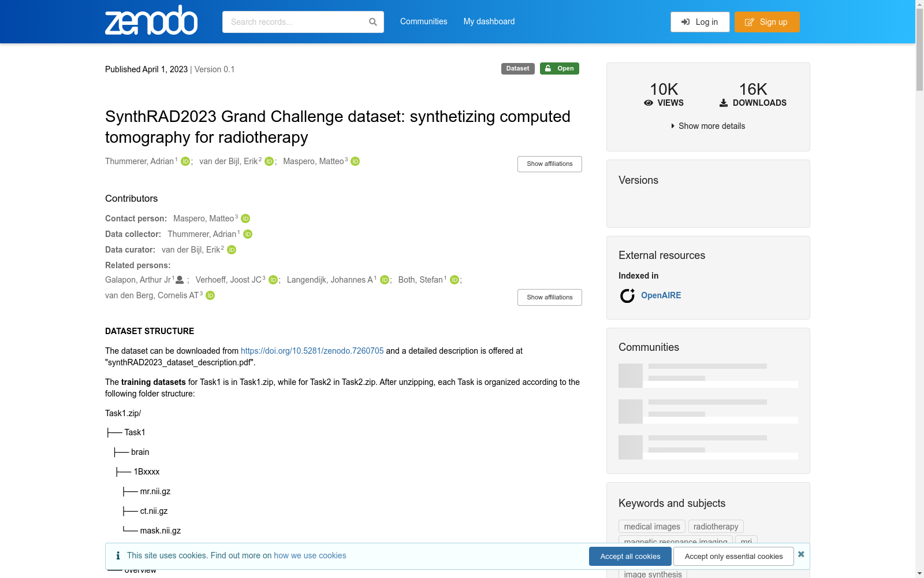Image resolution: width=924 pixels, height=578 pixels.
Task: Go to My dashboard
Action: click(x=489, y=21)
